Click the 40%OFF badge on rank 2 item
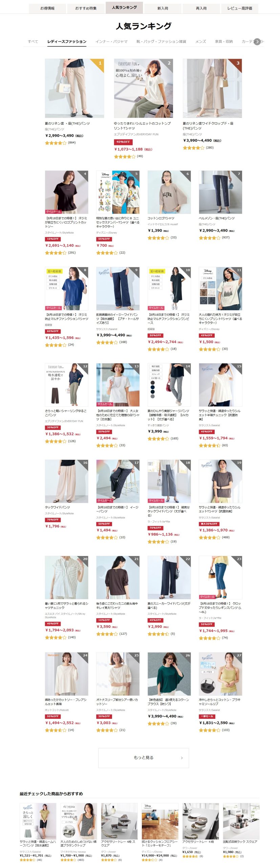The image size is (280, 868). (123, 142)
